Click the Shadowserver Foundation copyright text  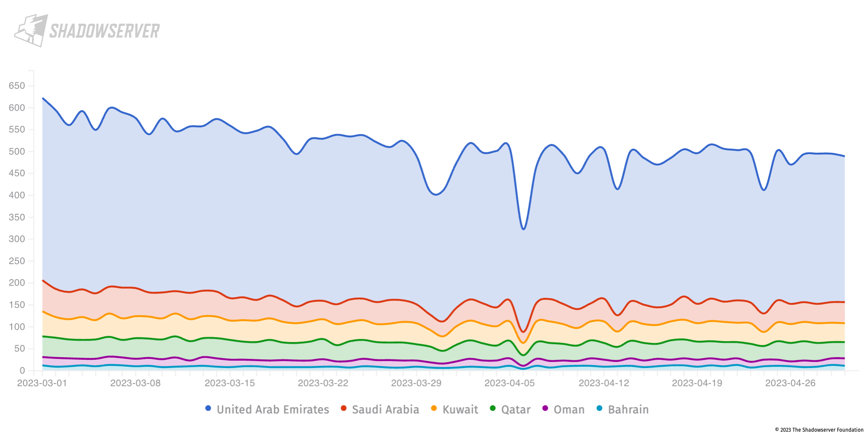click(819, 430)
